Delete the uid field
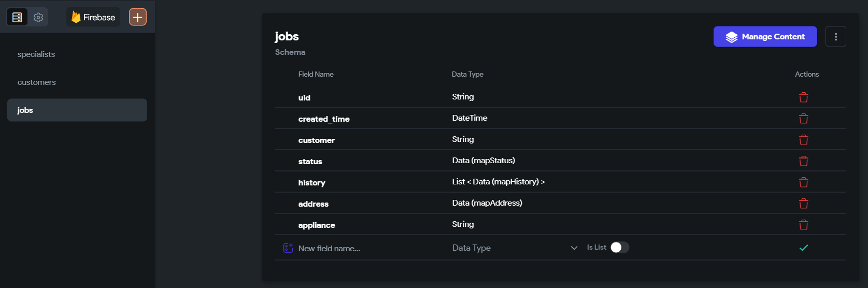868x288 pixels. 803,97
